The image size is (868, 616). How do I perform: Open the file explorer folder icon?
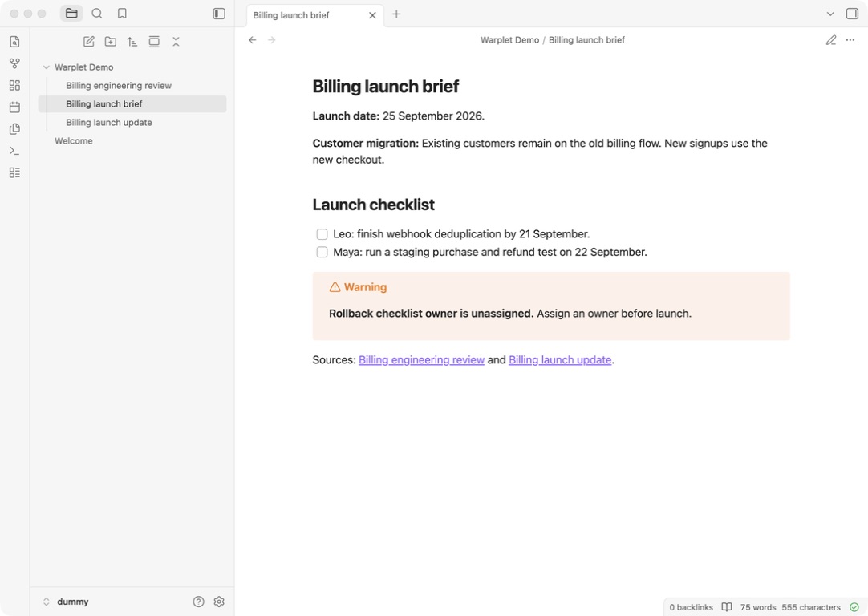click(x=71, y=14)
